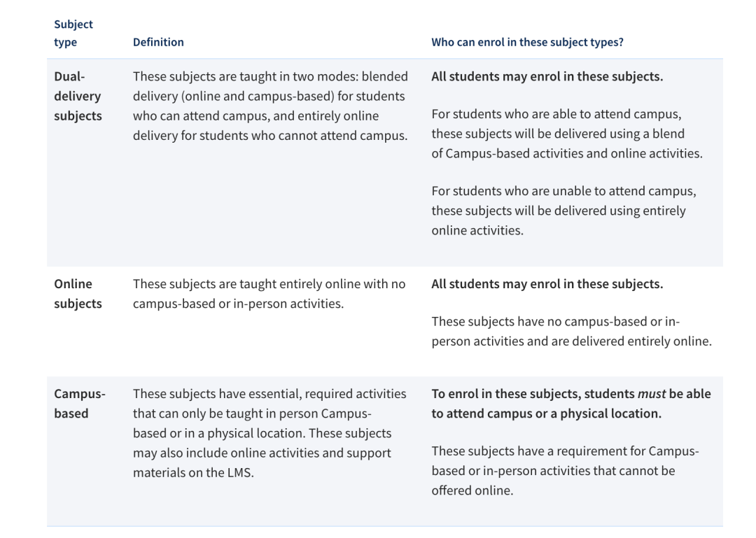
Task: Click the italic word 'must' in campus-based row
Action: (x=652, y=394)
